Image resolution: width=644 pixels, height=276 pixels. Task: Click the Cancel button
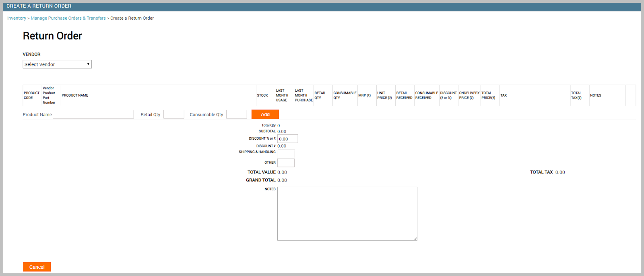click(x=37, y=267)
